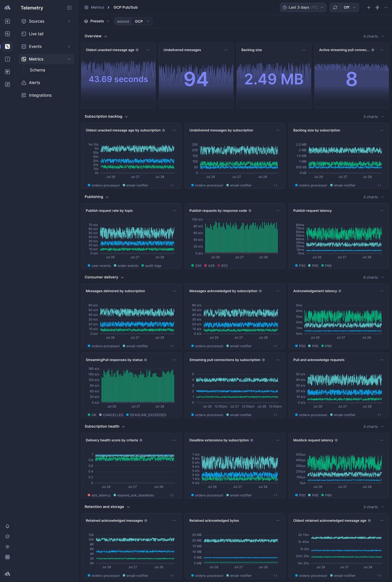This screenshot has height=582, width=392.
Task: Open Integrations in the sidebar
Action: point(46,95)
